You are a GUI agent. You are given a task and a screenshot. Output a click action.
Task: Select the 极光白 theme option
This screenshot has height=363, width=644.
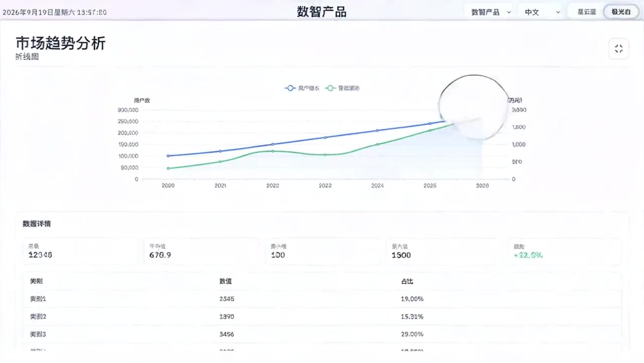621,12
